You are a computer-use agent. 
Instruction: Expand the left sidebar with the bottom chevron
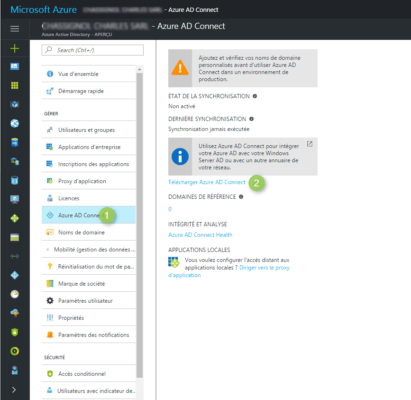(x=14, y=390)
